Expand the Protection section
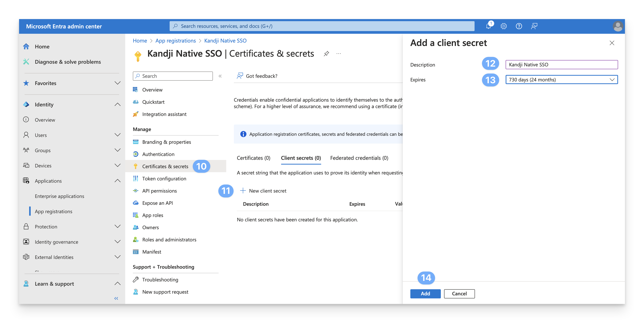The height and width of the screenshot is (323, 644). point(118,227)
